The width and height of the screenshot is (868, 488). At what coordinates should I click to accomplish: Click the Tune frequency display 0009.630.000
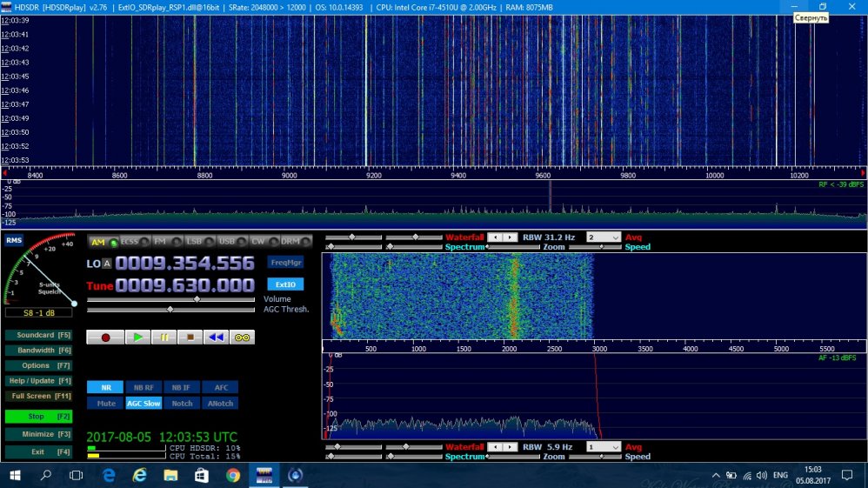184,285
